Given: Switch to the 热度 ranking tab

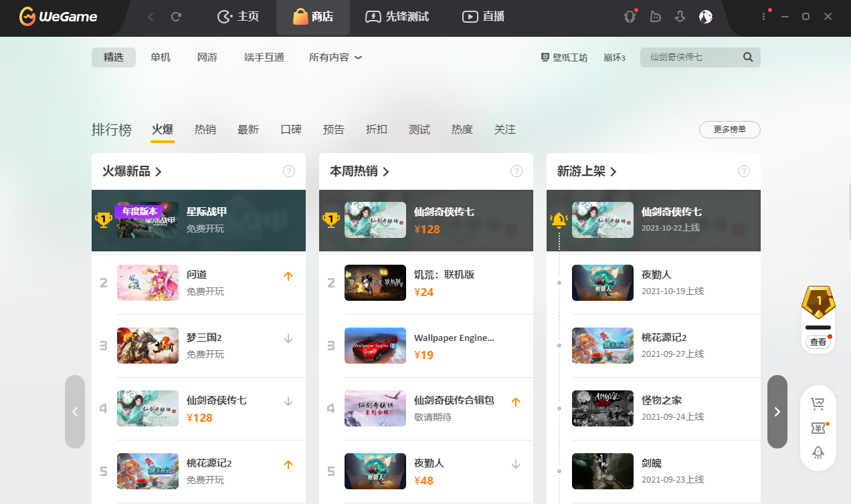Looking at the screenshot, I should pos(462,130).
